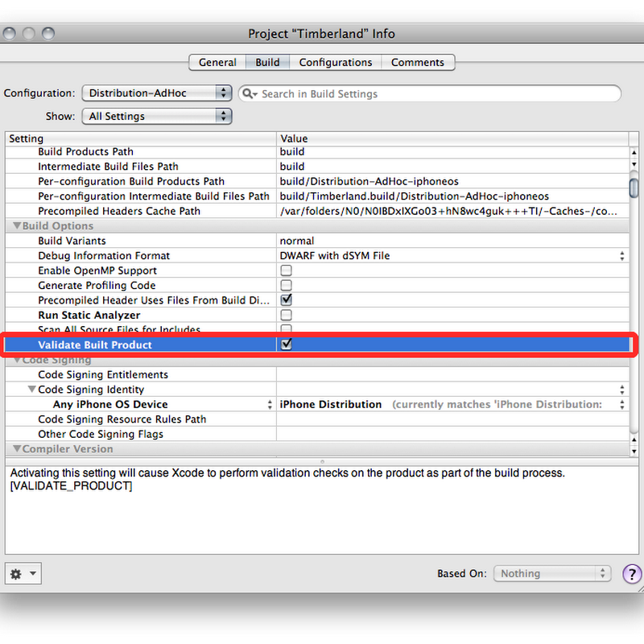Select Other Code Signing Flags row
This screenshot has height=644, width=644.
317,434
